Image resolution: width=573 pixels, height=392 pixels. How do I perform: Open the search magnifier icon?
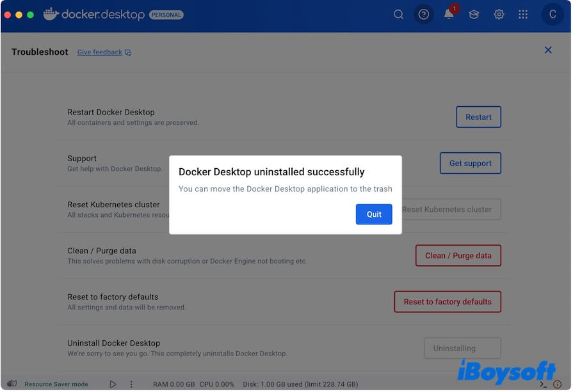point(399,15)
